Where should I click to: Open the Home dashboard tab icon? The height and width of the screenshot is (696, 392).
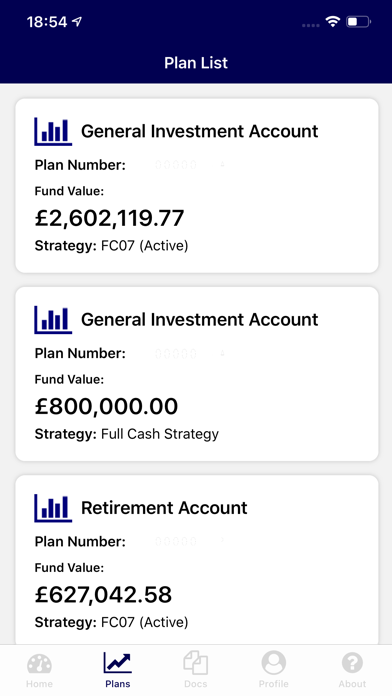tap(40, 664)
